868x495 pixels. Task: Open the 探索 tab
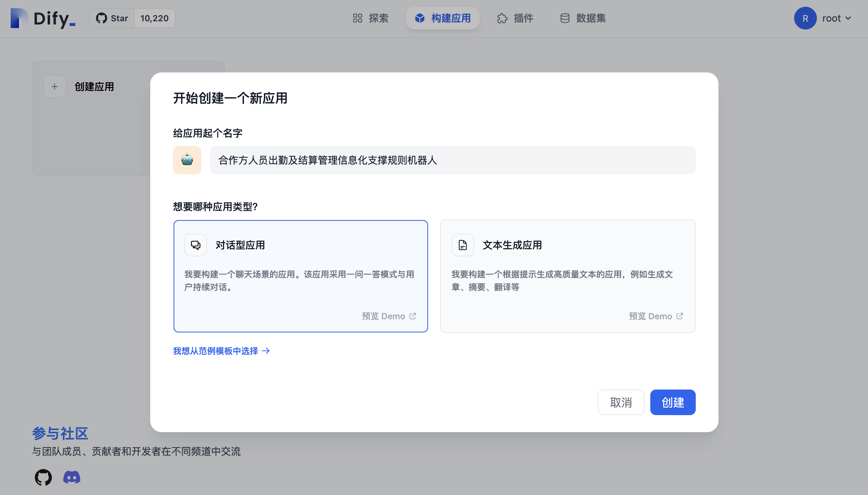[x=370, y=18]
